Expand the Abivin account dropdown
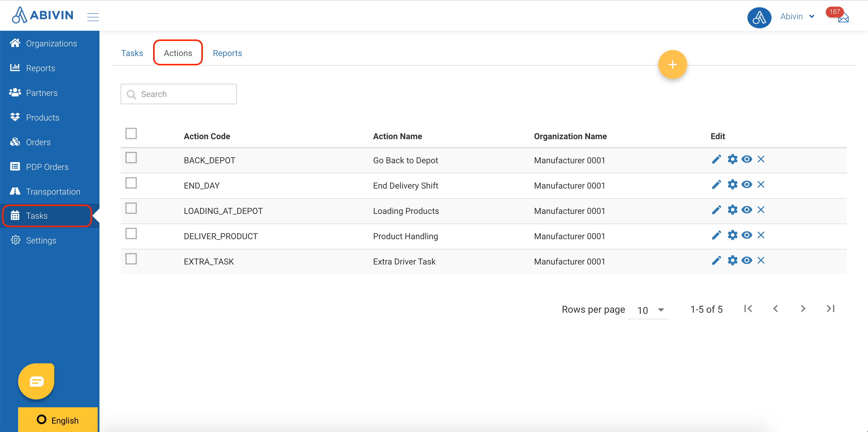Viewport: 868px width, 432px height. [797, 17]
